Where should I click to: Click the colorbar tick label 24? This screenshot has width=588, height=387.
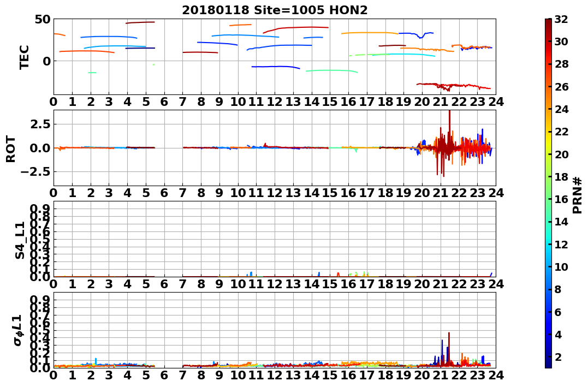[x=561, y=109]
